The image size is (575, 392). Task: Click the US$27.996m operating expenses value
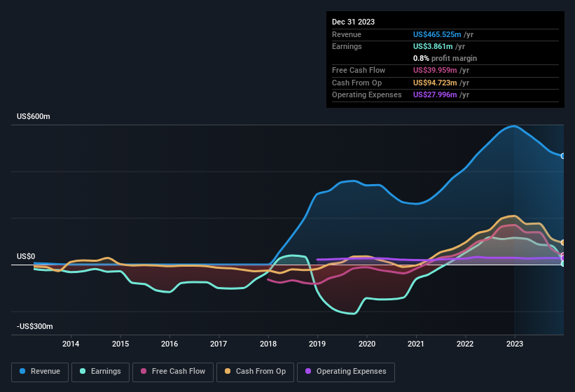(435, 95)
